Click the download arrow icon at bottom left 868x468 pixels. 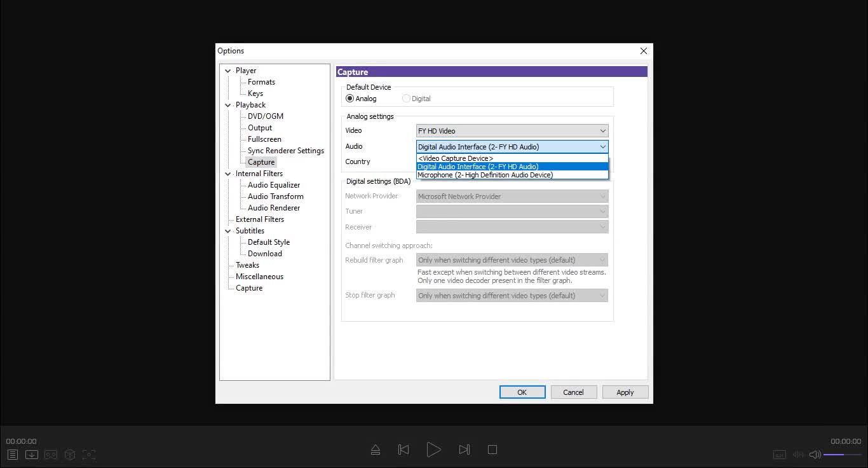click(32, 455)
